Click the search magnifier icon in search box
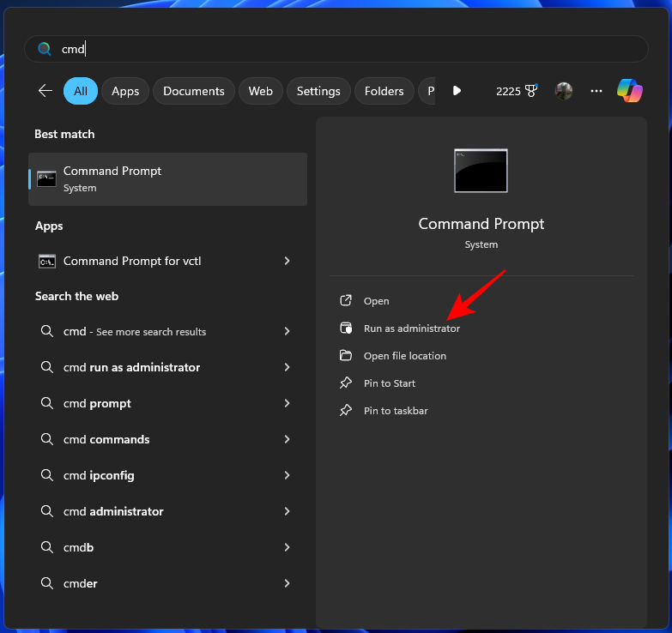Screen dimensions: 672x633 pyautogui.click(x=44, y=49)
